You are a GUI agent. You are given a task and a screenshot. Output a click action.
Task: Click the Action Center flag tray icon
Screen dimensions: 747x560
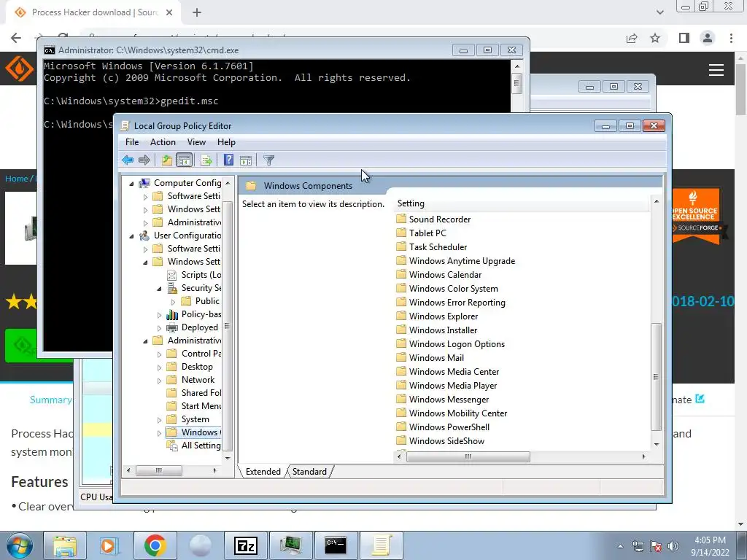pyautogui.click(x=656, y=546)
